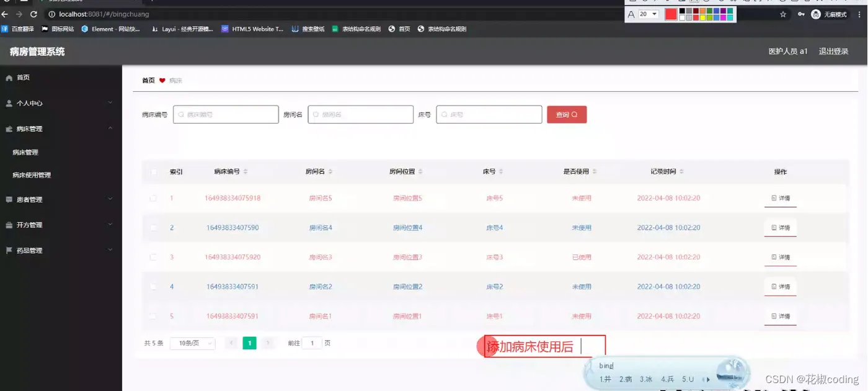Screen dimensions: 868x391
Task: Sort the table by 病床编号 column arrows
Action: (246, 172)
